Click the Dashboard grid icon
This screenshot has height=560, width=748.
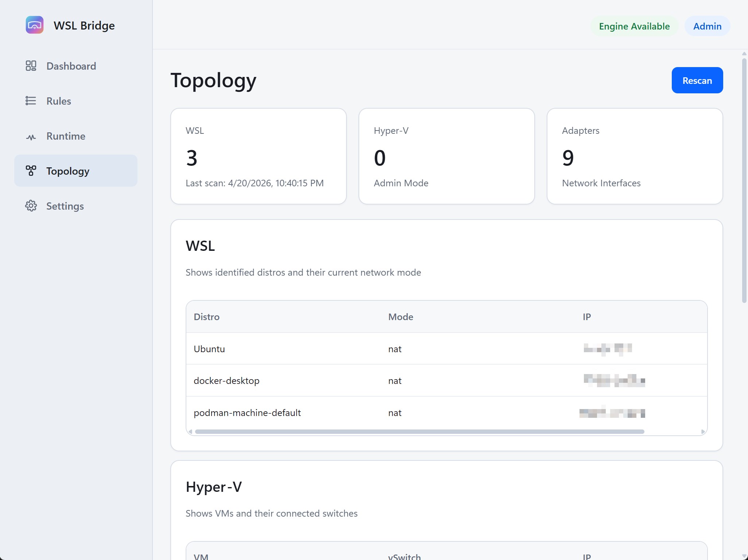31,66
